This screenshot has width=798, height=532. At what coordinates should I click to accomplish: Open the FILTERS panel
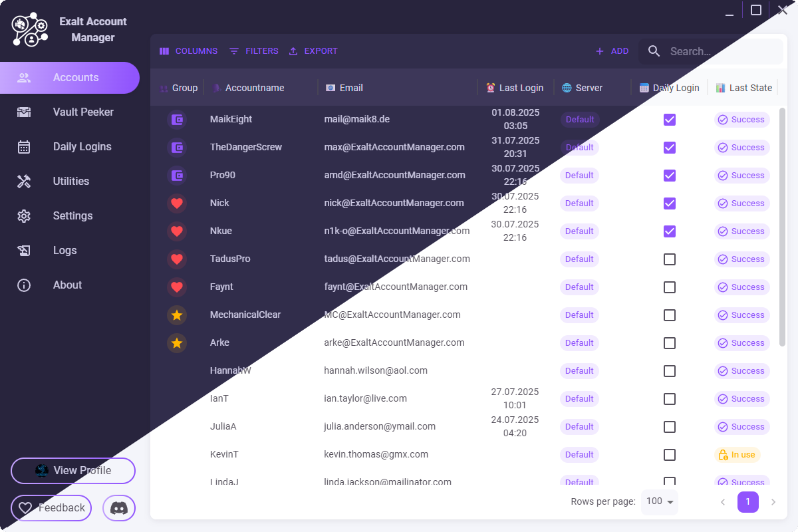click(254, 51)
